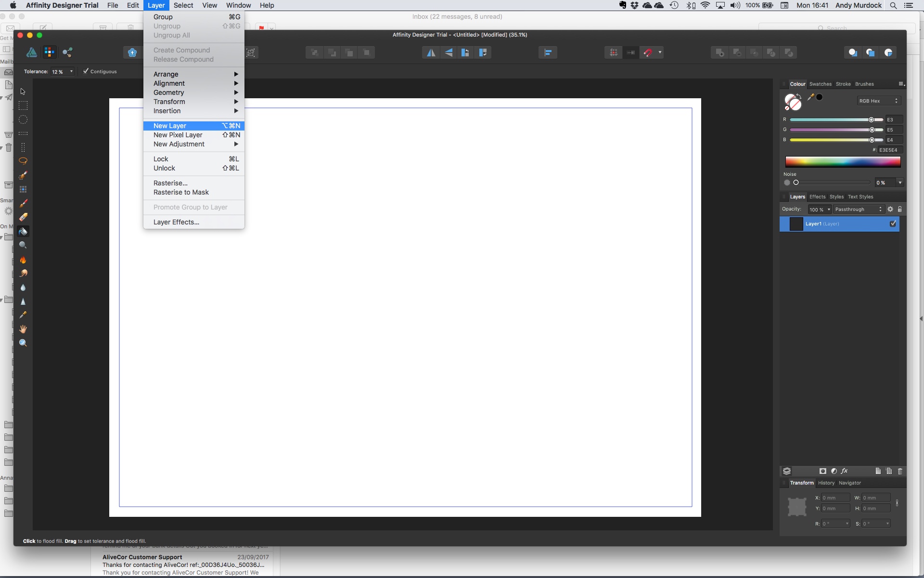This screenshot has width=924, height=578.
Task: Select the Paint Brush tool
Action: (23, 203)
